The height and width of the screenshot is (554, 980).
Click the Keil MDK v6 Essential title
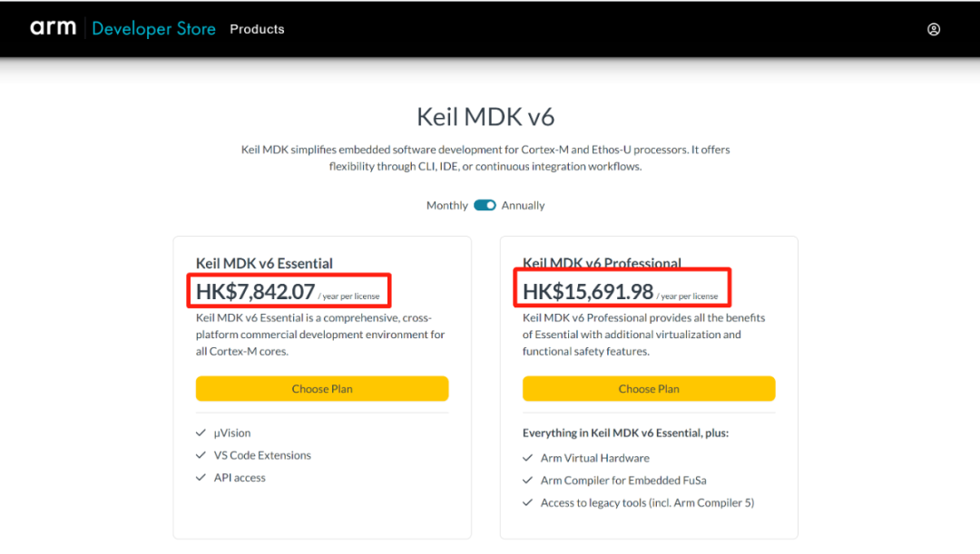point(264,263)
